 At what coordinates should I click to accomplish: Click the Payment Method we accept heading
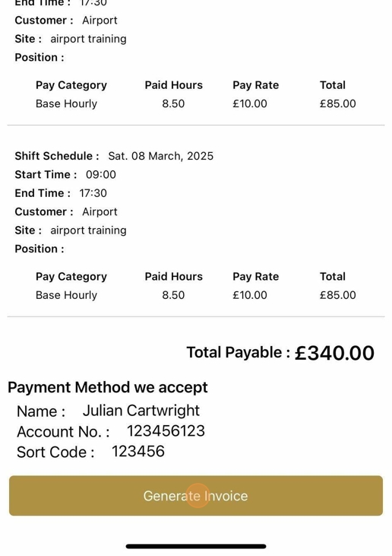[108, 387]
